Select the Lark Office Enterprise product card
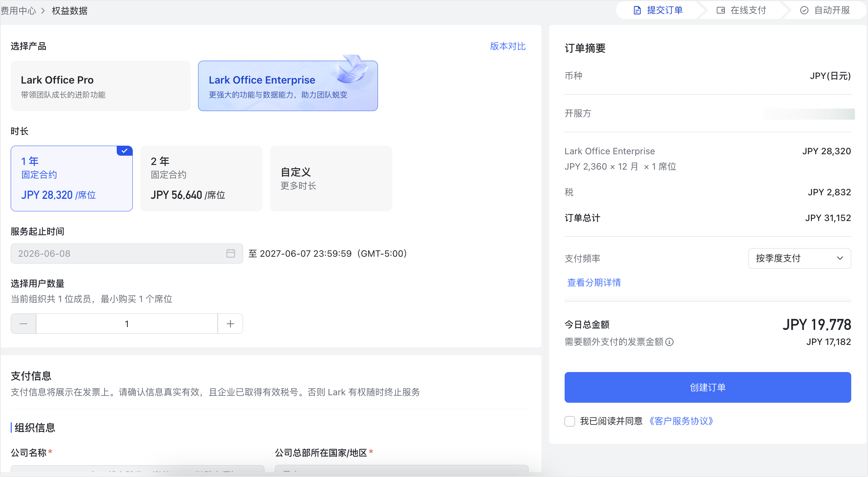The width and height of the screenshot is (868, 477). click(288, 86)
